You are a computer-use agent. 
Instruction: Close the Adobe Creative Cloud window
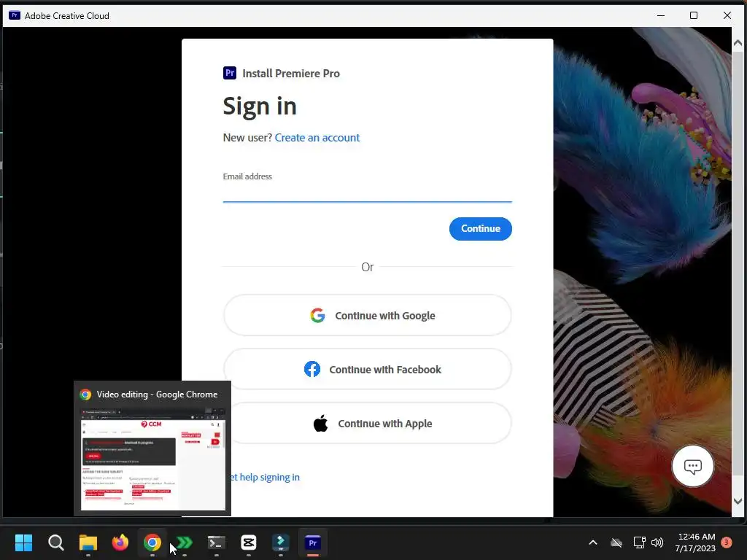click(x=727, y=15)
